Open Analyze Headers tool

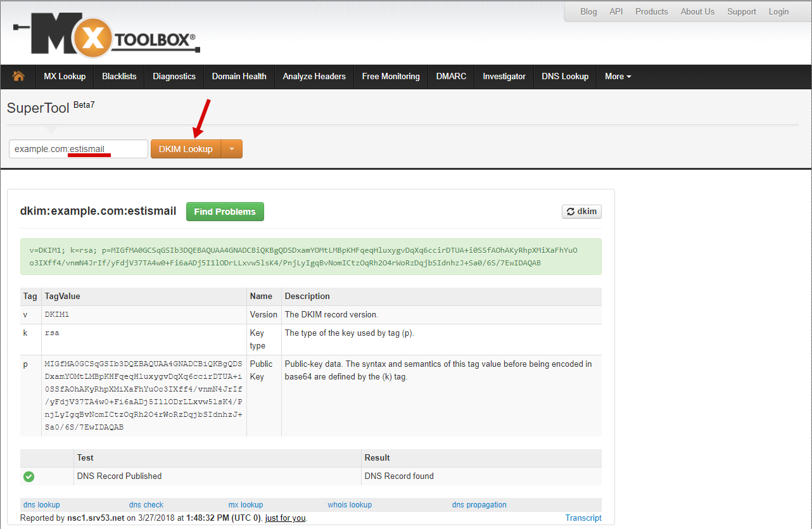tap(314, 76)
